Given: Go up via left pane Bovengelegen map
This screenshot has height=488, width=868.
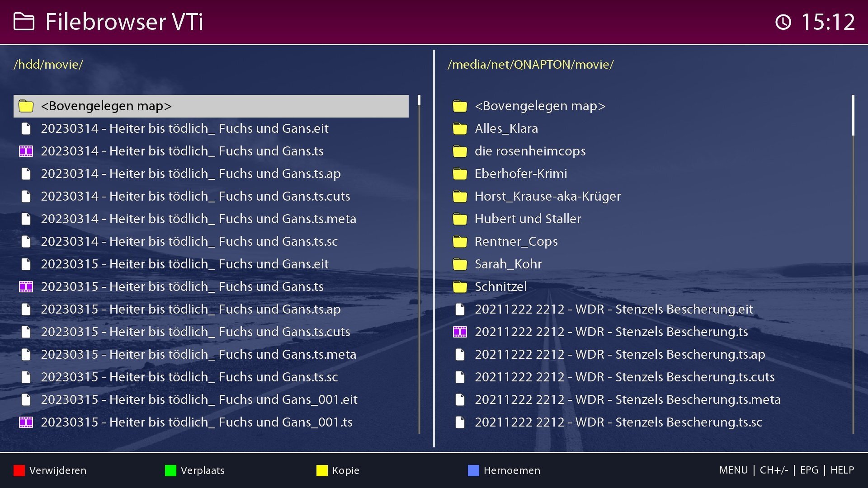Looking at the screenshot, I should (106, 106).
